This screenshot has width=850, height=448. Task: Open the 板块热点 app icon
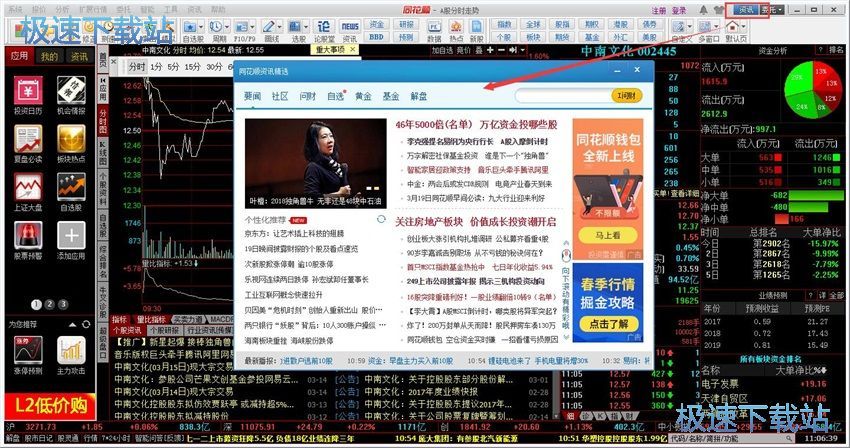[71, 139]
